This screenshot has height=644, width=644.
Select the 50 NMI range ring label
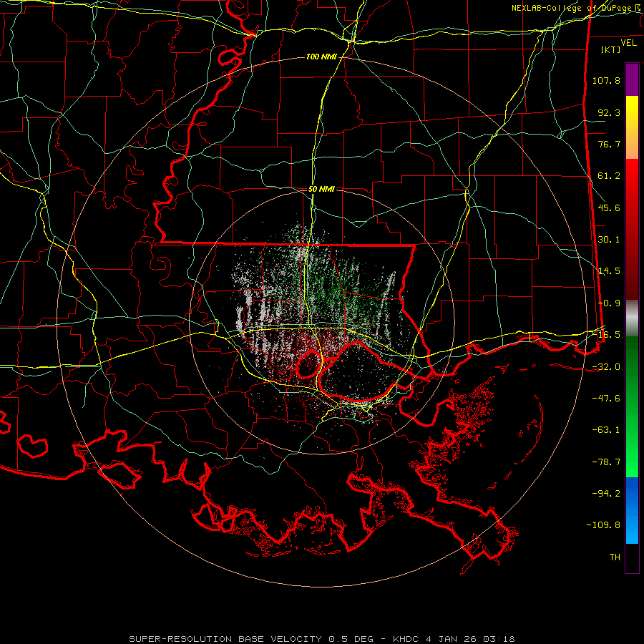(x=321, y=190)
